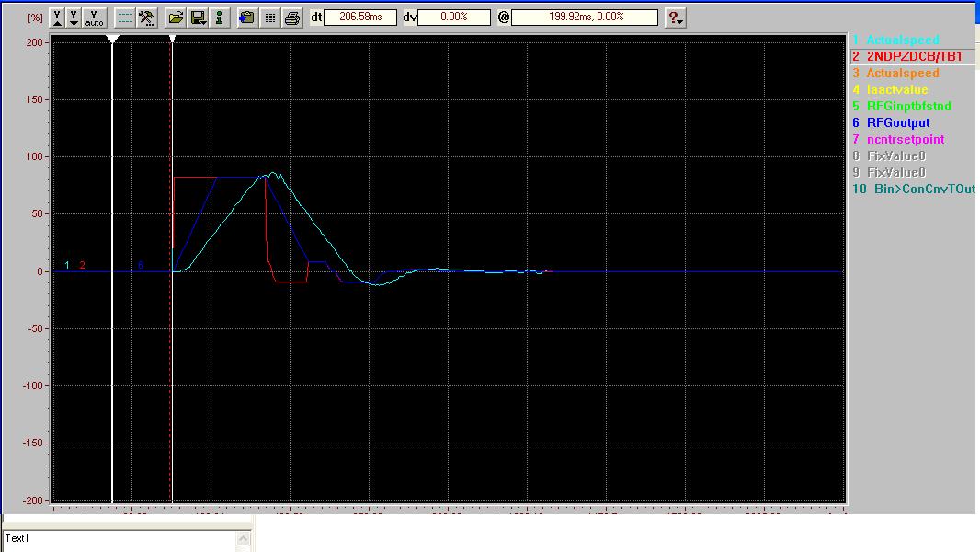Click the dt value field showing 206.58ms
Image resolution: width=980 pixels, height=552 pixels.
pyautogui.click(x=360, y=17)
